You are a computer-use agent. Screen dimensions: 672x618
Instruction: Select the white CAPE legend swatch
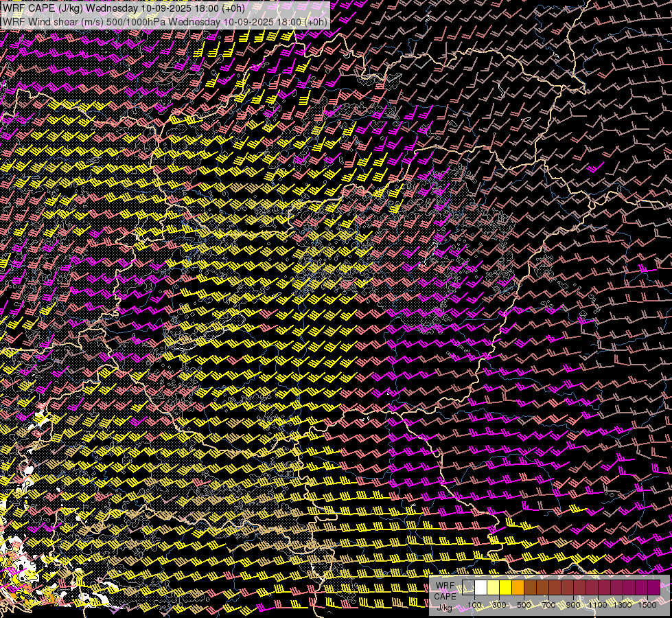480,587
